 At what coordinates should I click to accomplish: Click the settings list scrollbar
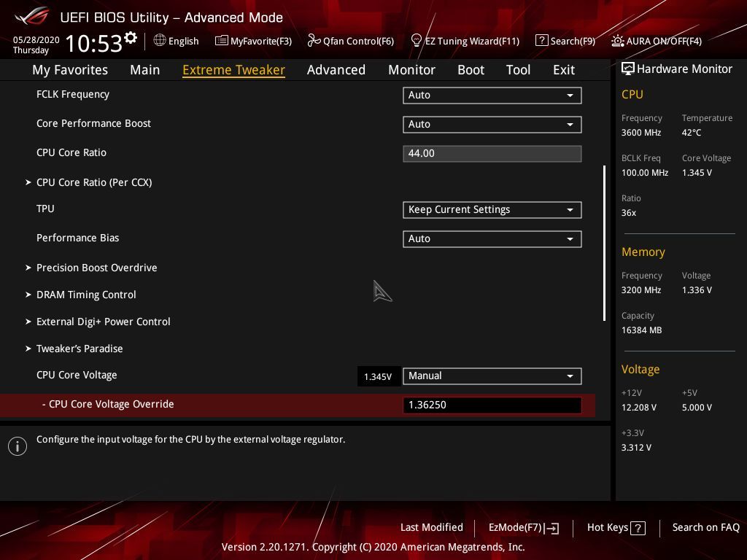pos(604,243)
